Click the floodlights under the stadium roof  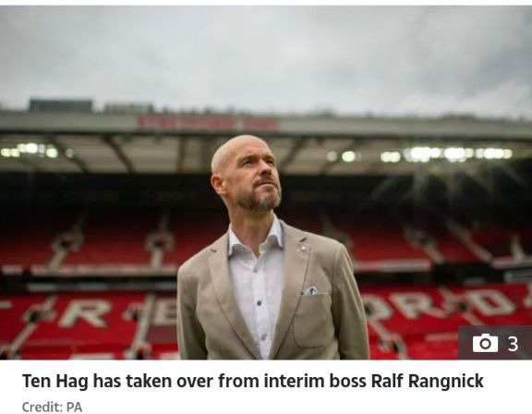click(446, 154)
